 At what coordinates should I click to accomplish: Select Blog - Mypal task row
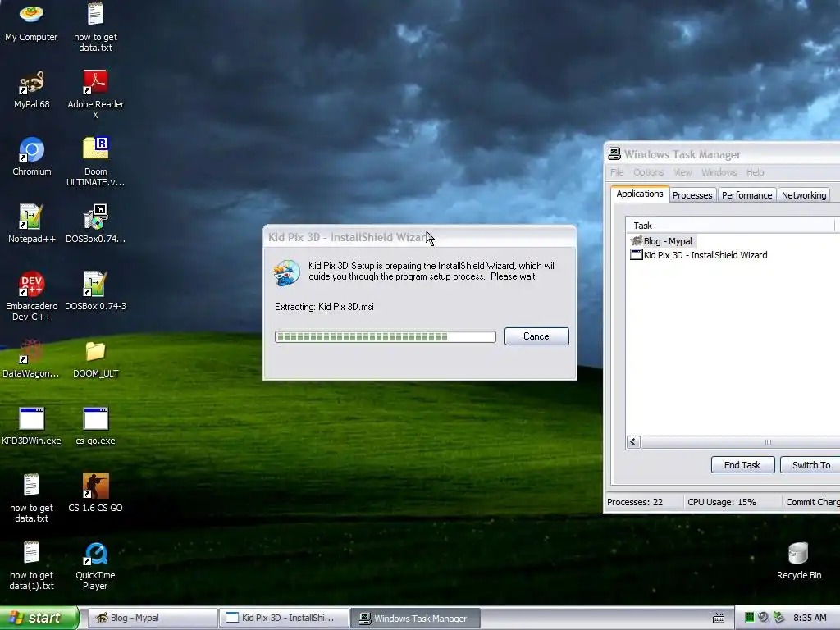662,241
